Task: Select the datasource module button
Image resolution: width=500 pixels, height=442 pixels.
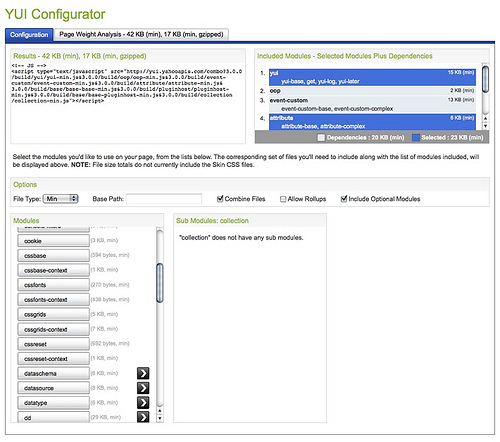Action: click(53, 388)
